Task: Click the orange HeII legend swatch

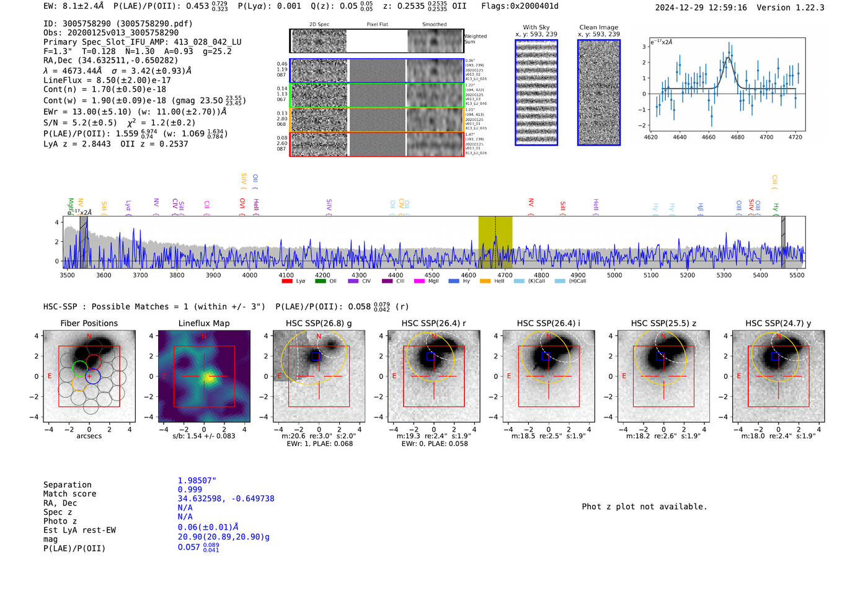Action: pos(485,281)
